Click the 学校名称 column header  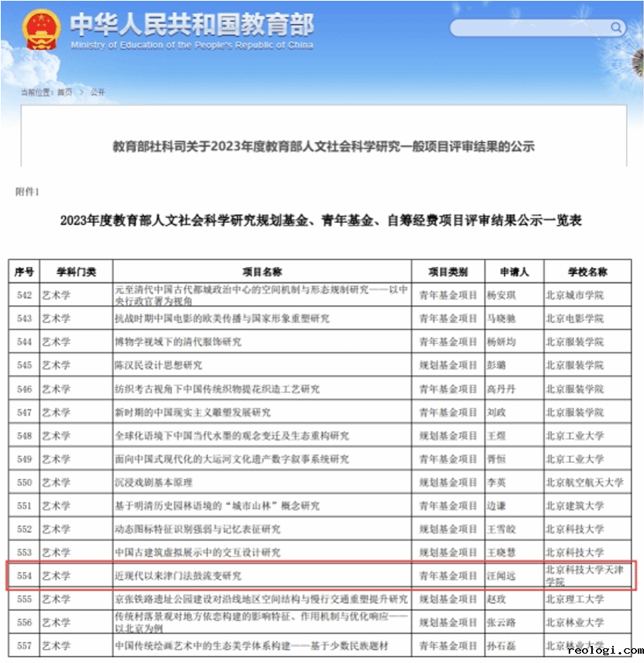pyautogui.click(x=587, y=272)
